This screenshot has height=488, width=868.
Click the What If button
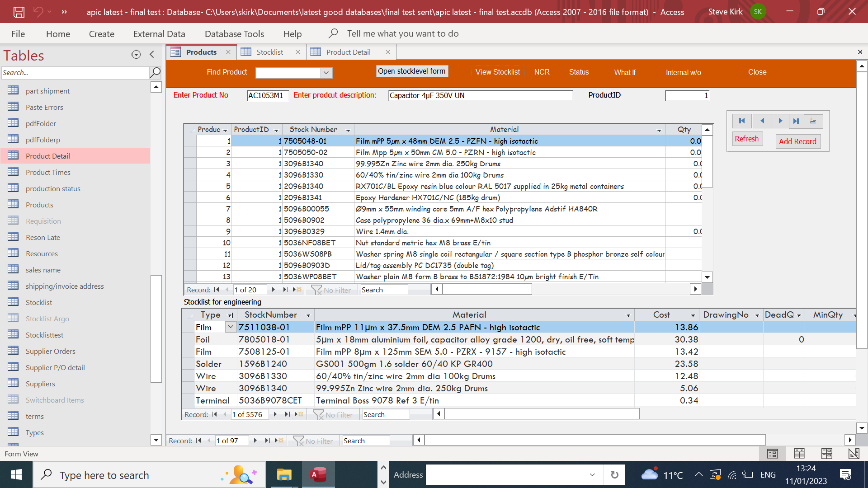(x=624, y=72)
